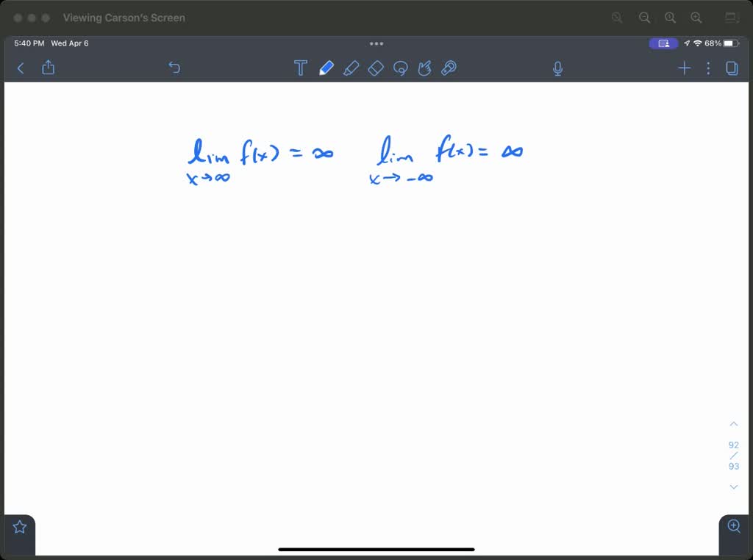Activate the Eraser tool
Screen dimensions: 753x560
click(x=376, y=68)
